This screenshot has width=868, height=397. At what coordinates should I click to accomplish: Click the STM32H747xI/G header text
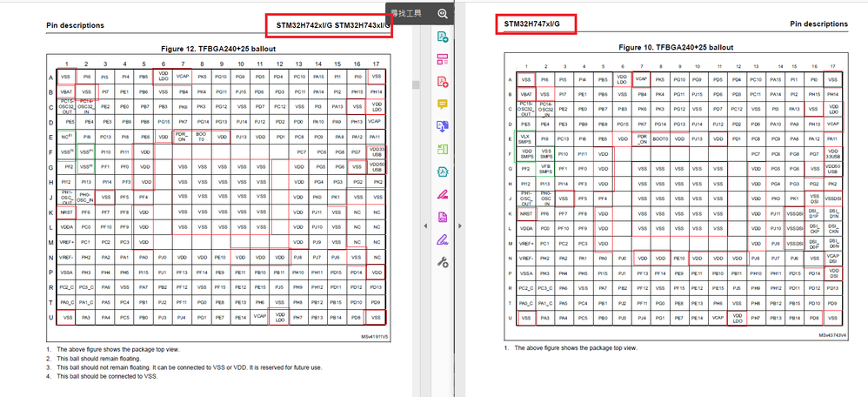(531, 24)
